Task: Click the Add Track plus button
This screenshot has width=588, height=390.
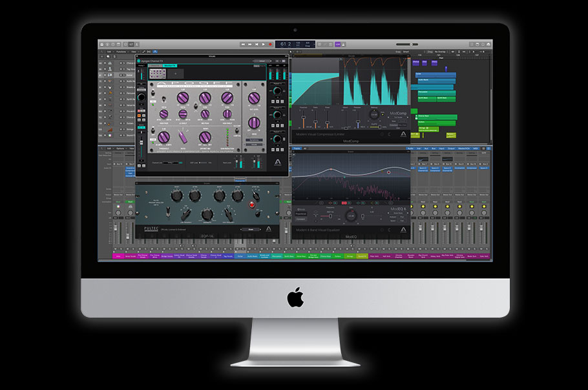Action: (x=101, y=57)
